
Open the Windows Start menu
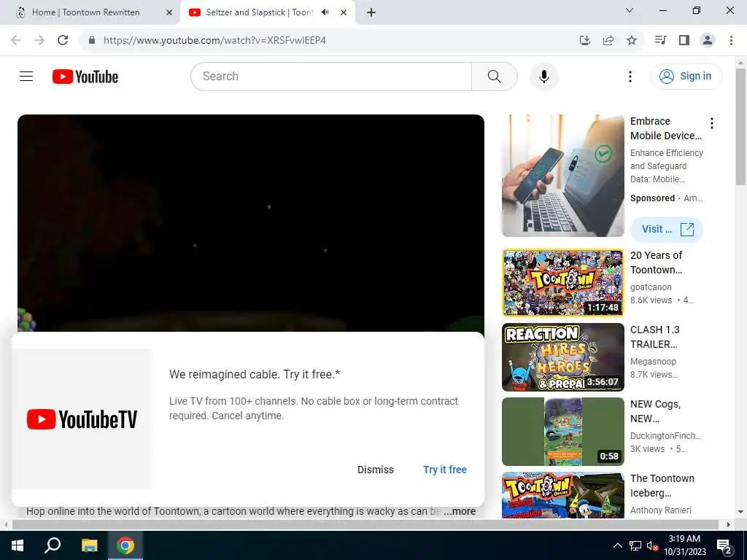click(18, 545)
